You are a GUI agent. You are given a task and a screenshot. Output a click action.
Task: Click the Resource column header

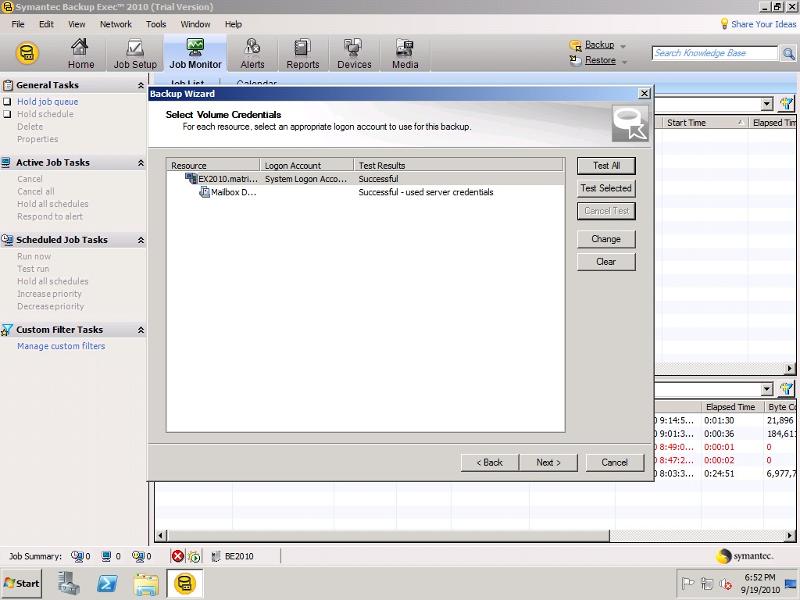pyautogui.click(x=213, y=165)
